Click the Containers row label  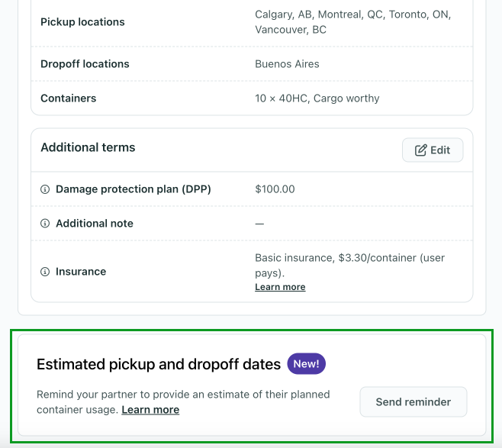point(69,98)
